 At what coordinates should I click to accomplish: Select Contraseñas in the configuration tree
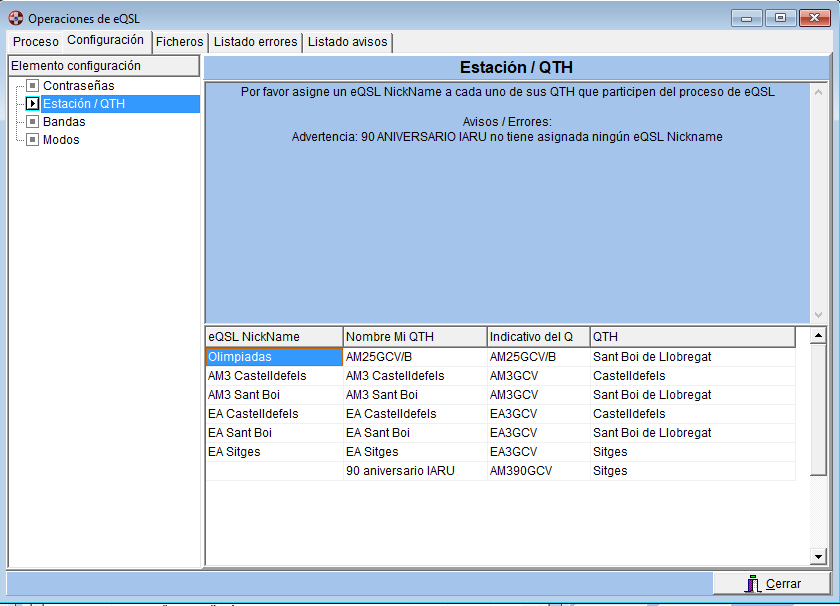point(78,86)
